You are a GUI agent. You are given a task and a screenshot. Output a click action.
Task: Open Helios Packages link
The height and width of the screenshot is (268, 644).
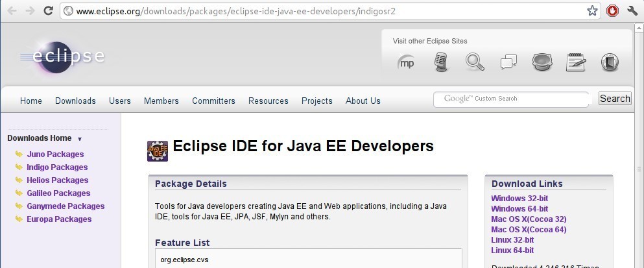(58, 180)
